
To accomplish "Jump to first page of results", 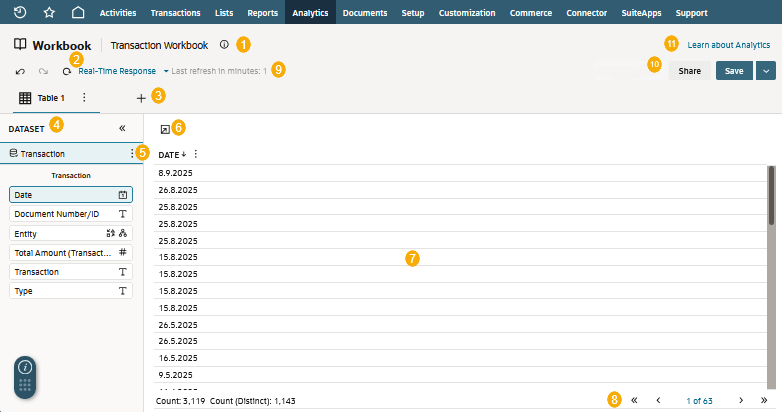I will coord(634,400).
